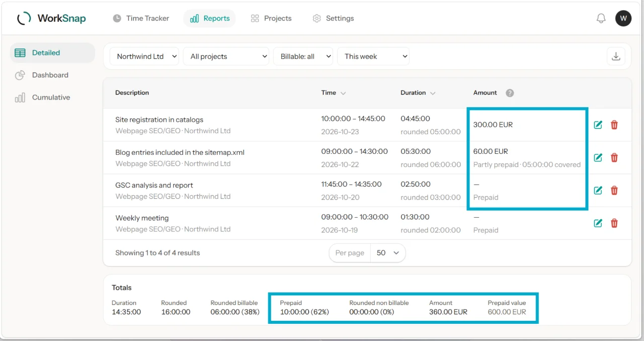Download the report with export icon
The height and width of the screenshot is (341, 644).
616,56
